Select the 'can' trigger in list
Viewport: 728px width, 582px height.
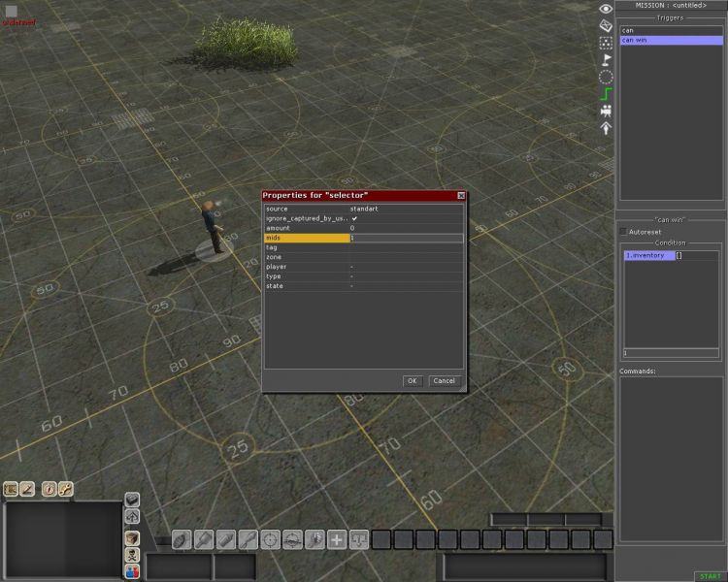[672, 31]
